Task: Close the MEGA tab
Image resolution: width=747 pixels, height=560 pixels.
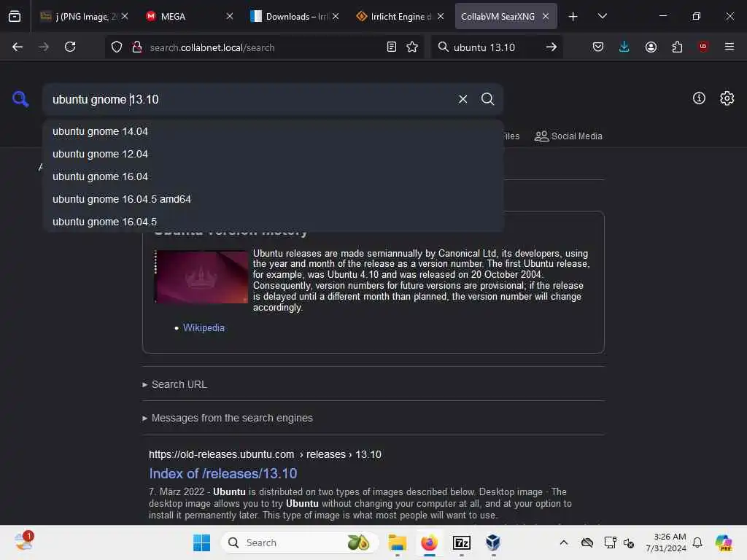Action: point(230,16)
